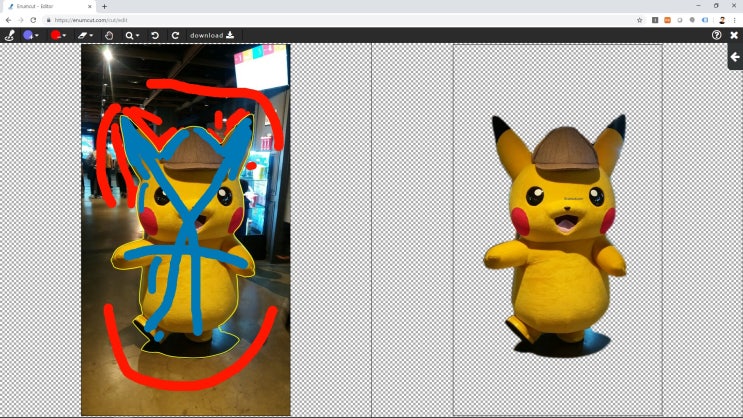This screenshot has height=418, width=743.
Task: Undo the last stroke
Action: [x=155, y=35]
